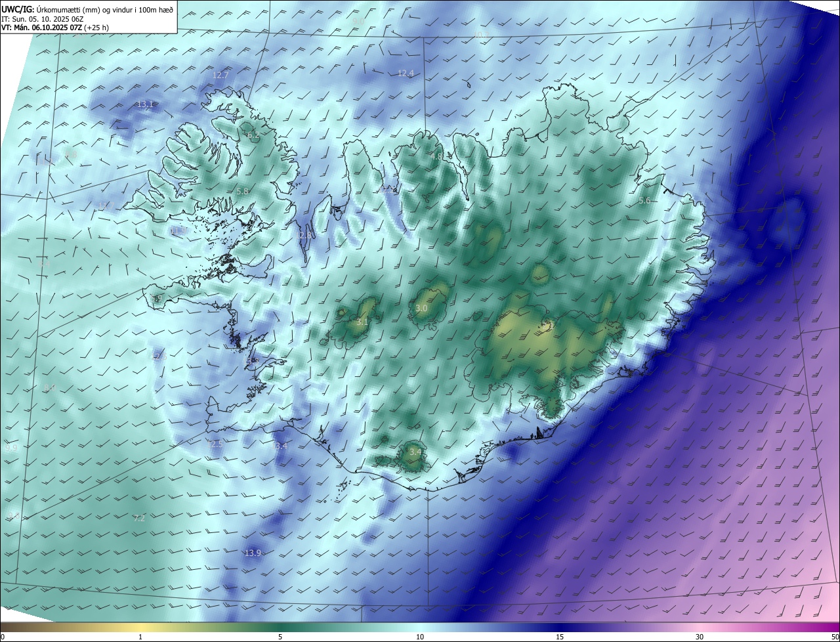Click the 3.4 value on the southern glacier
This screenshot has width=840, height=642.
[x=415, y=452]
